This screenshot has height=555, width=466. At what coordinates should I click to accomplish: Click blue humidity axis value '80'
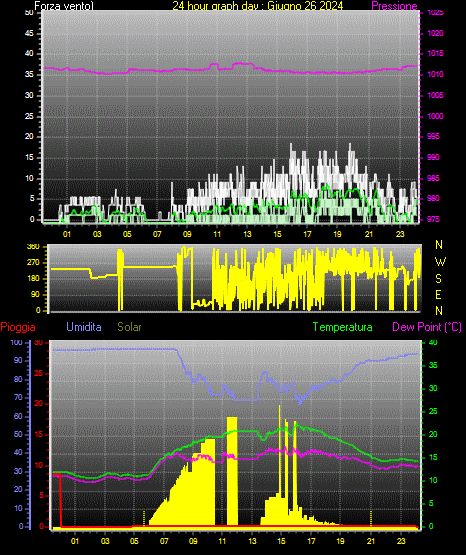(18, 379)
